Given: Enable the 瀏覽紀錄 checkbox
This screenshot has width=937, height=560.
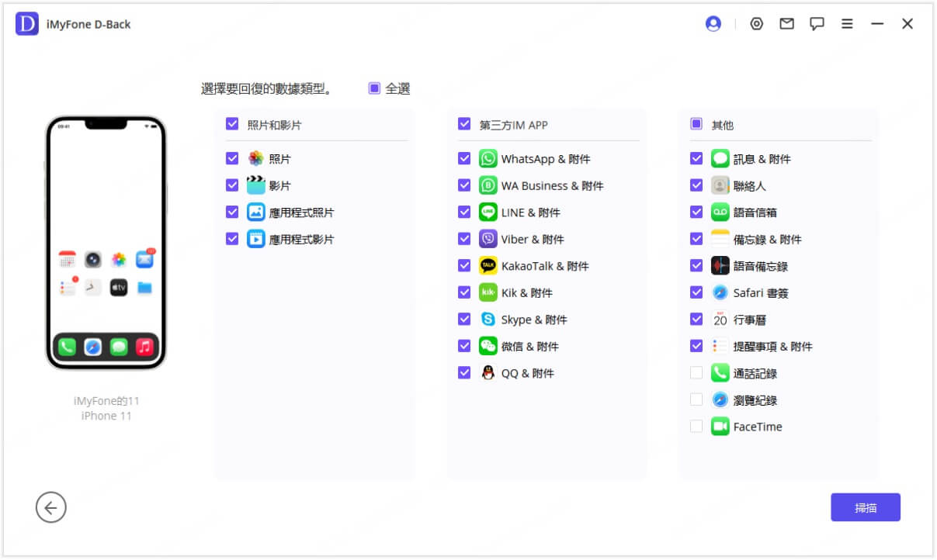Looking at the screenshot, I should click(x=696, y=399).
